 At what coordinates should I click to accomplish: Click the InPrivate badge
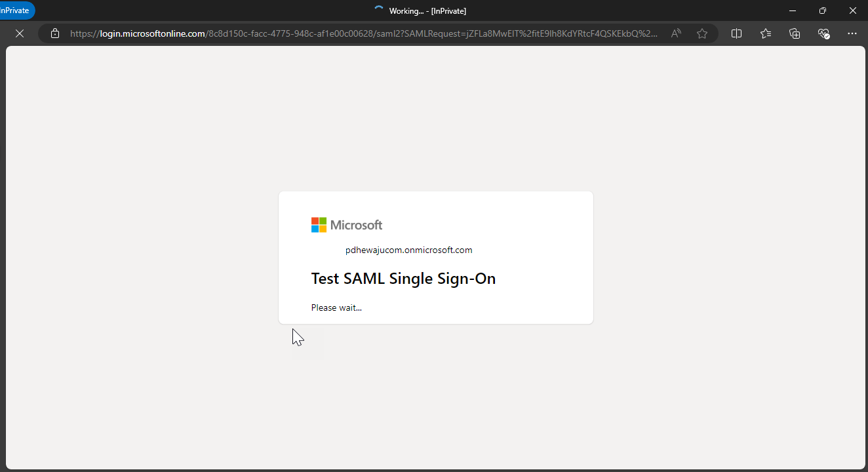tap(16, 10)
